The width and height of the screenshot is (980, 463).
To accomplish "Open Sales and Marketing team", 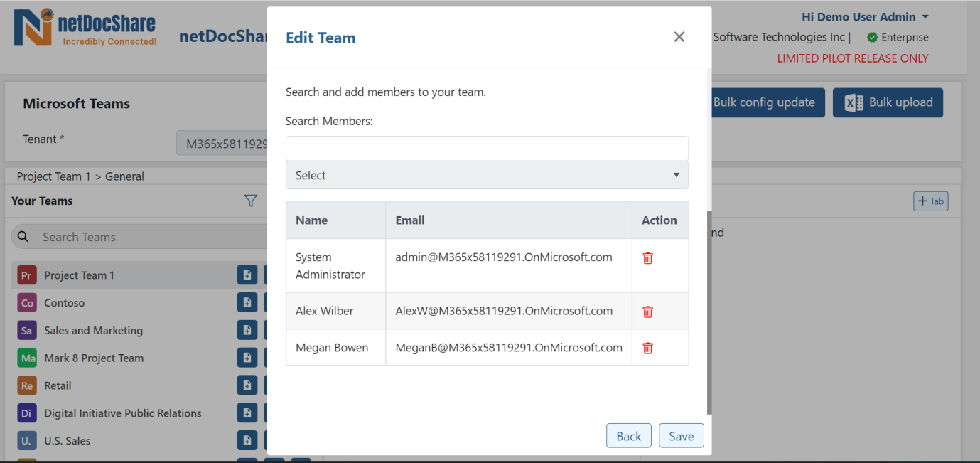I will 93,330.
